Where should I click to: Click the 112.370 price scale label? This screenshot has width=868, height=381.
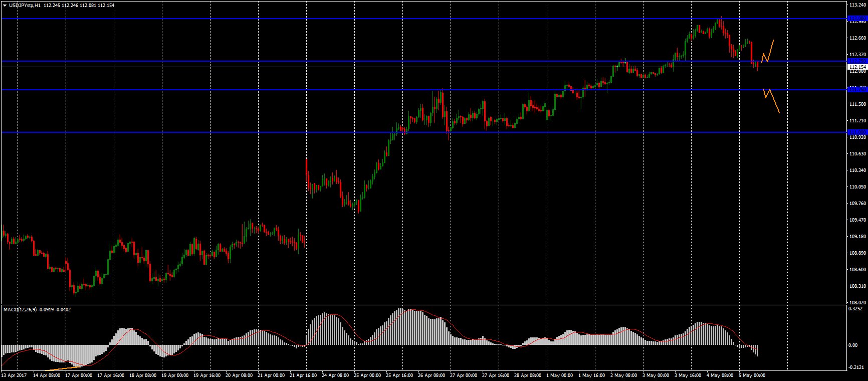point(857,55)
